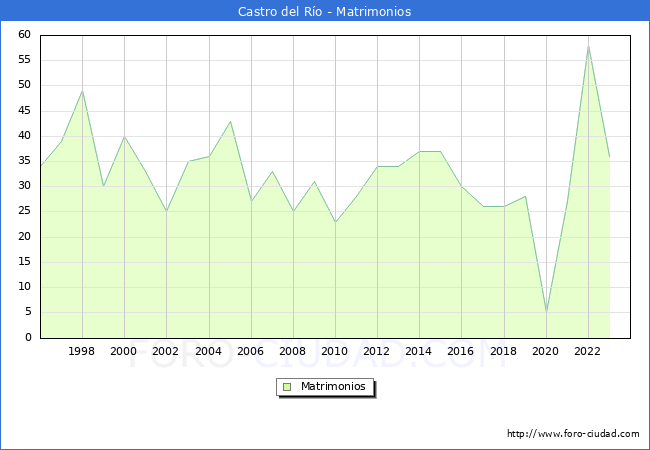Click the y-axis value 15

click(25, 261)
